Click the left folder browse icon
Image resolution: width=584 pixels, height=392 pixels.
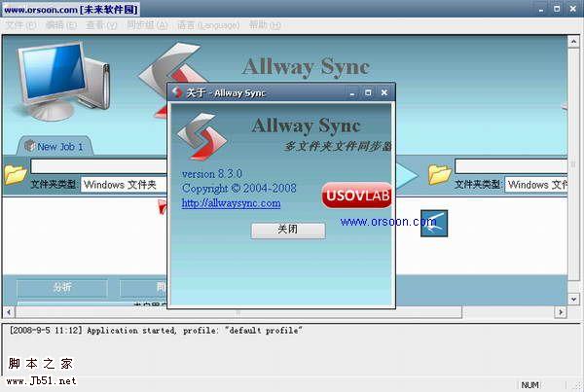(16, 174)
